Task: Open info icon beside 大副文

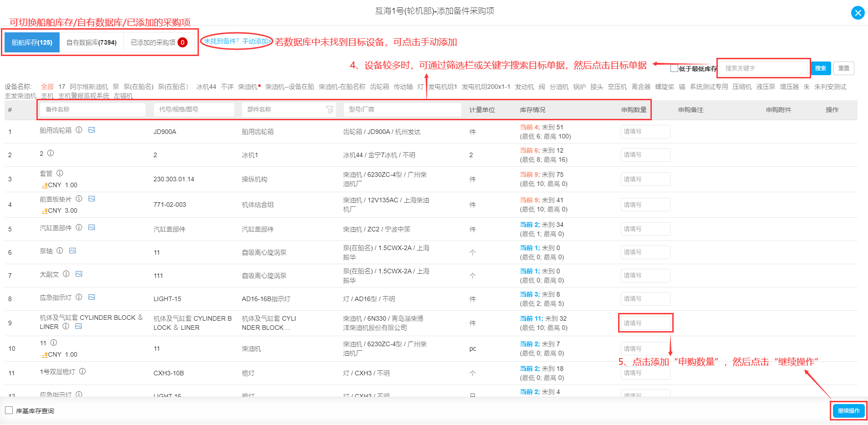Action: click(66, 274)
